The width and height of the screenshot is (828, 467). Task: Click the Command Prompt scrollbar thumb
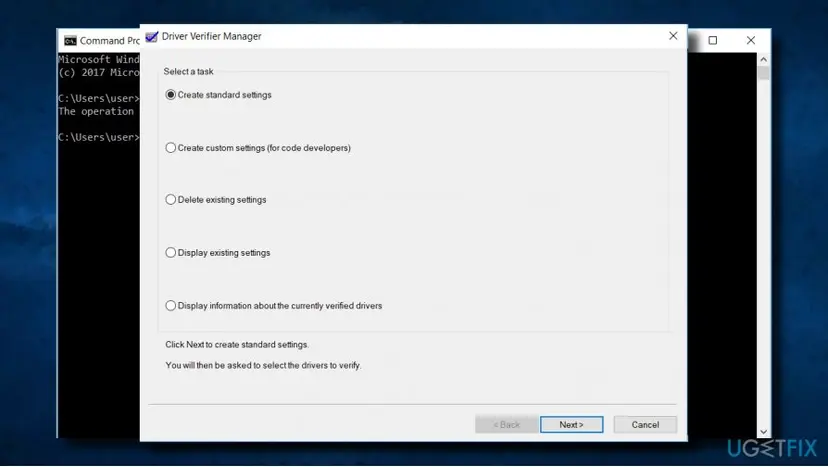[763, 73]
